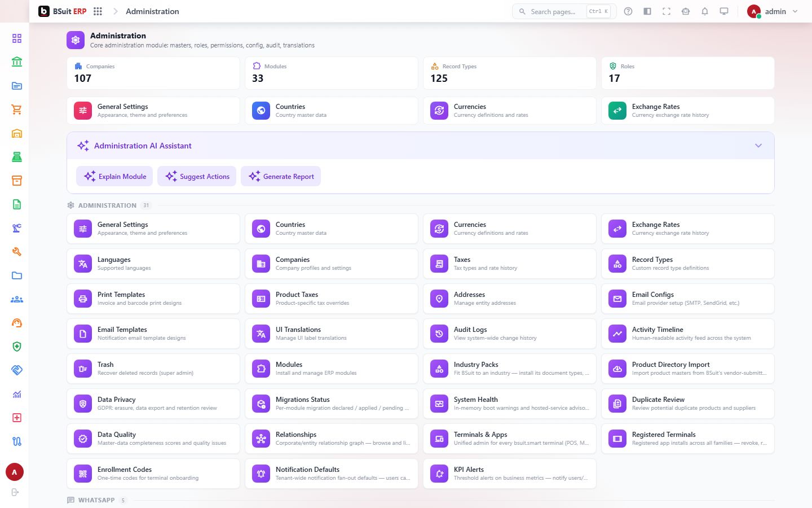812x508 pixels.
Task: Open the Relationships graph card
Action: (332, 439)
